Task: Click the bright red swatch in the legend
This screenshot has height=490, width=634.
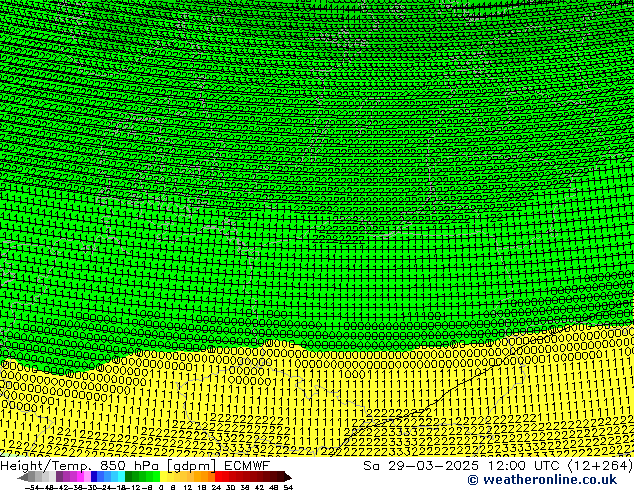Action: pyautogui.click(x=218, y=476)
